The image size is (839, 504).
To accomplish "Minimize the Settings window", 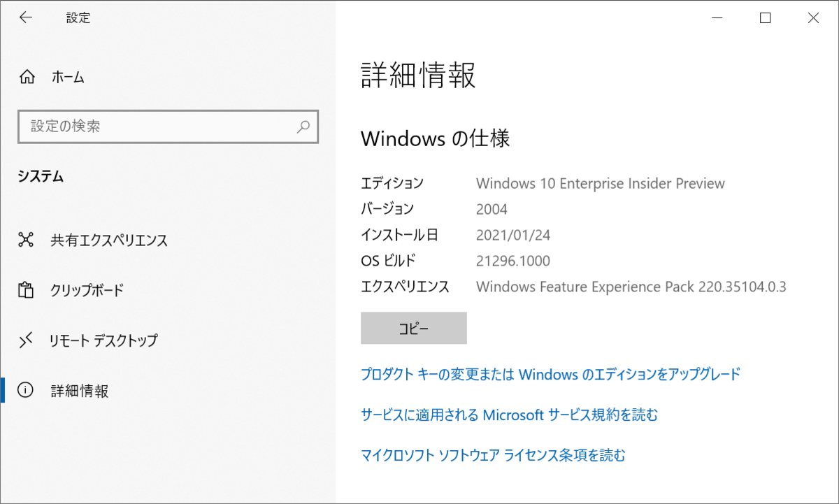I will tap(717, 18).
